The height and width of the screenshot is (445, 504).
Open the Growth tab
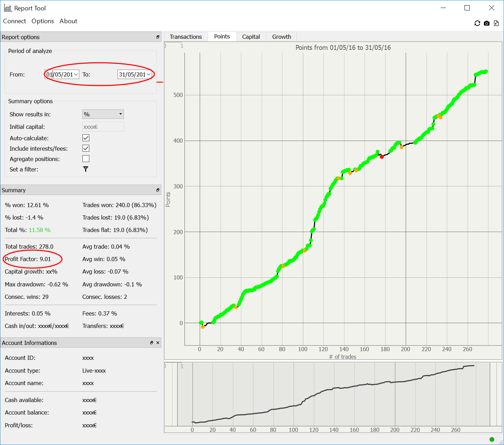(x=281, y=37)
